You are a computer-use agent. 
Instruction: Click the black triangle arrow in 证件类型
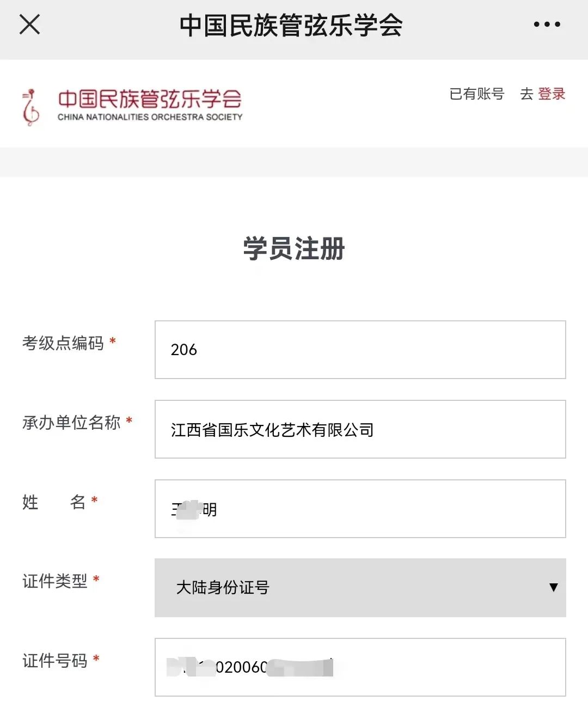pyautogui.click(x=553, y=587)
